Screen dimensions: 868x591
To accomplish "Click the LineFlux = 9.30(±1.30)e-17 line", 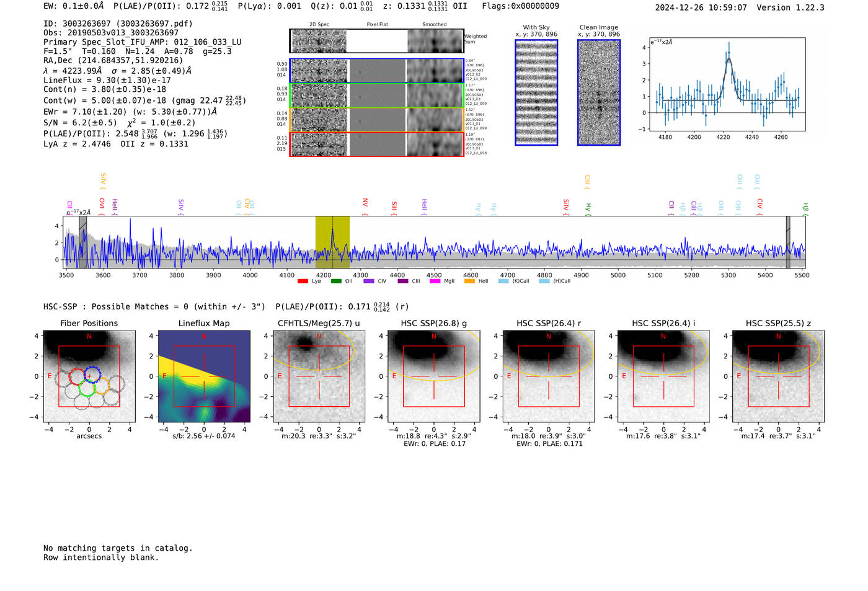I will pos(107,81).
